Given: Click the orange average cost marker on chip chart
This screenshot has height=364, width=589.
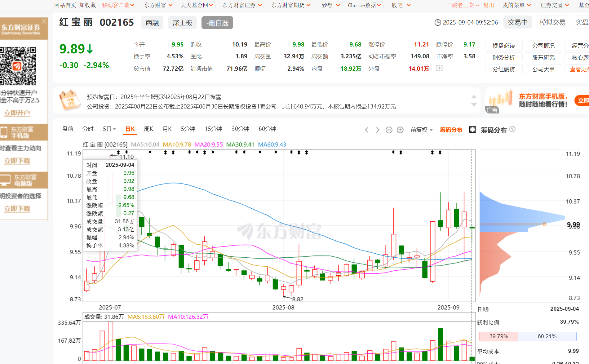Looking at the screenshot, I should point(544,224).
